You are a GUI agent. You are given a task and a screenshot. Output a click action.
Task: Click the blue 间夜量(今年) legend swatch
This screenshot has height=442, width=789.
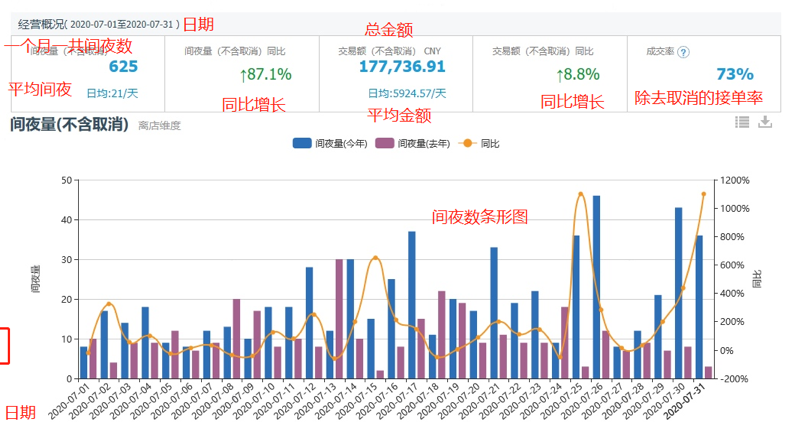tap(302, 143)
